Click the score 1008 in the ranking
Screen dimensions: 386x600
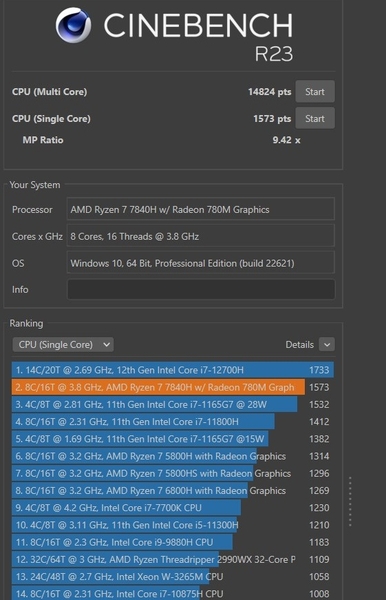(x=319, y=594)
